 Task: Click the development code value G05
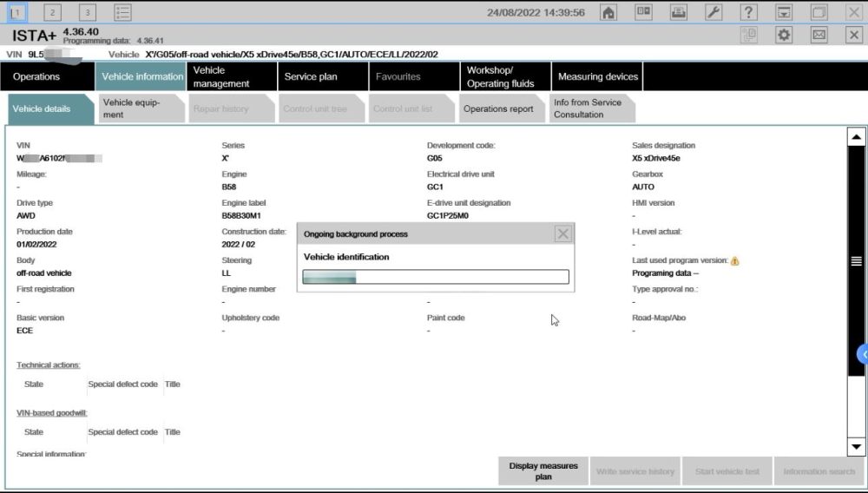pyautogui.click(x=435, y=158)
